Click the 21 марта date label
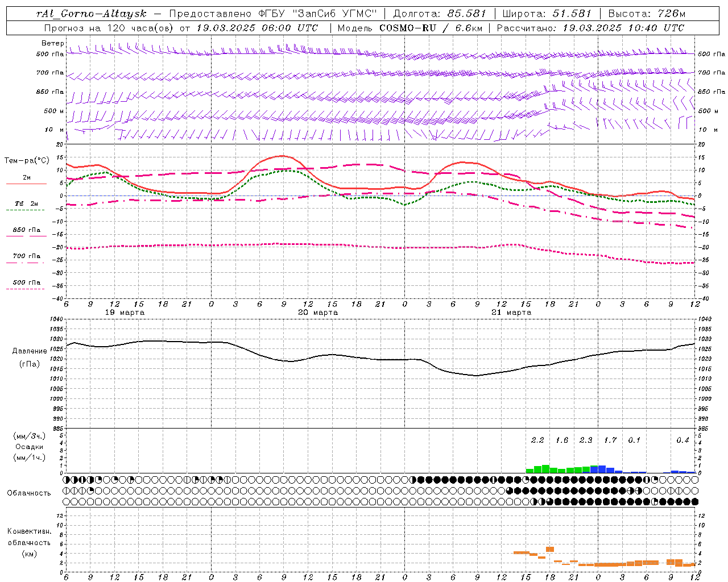This screenshot has height=582, width=728. tap(511, 313)
